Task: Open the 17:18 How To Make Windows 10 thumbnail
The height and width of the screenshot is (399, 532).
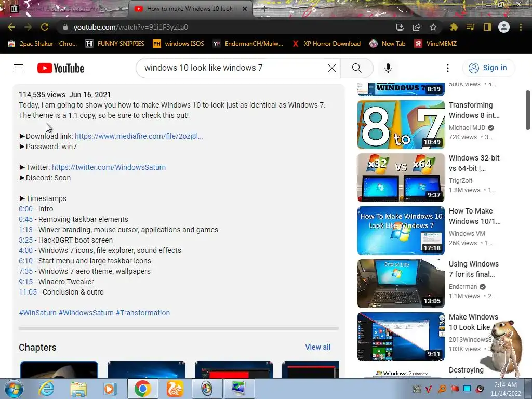Action: (x=401, y=230)
